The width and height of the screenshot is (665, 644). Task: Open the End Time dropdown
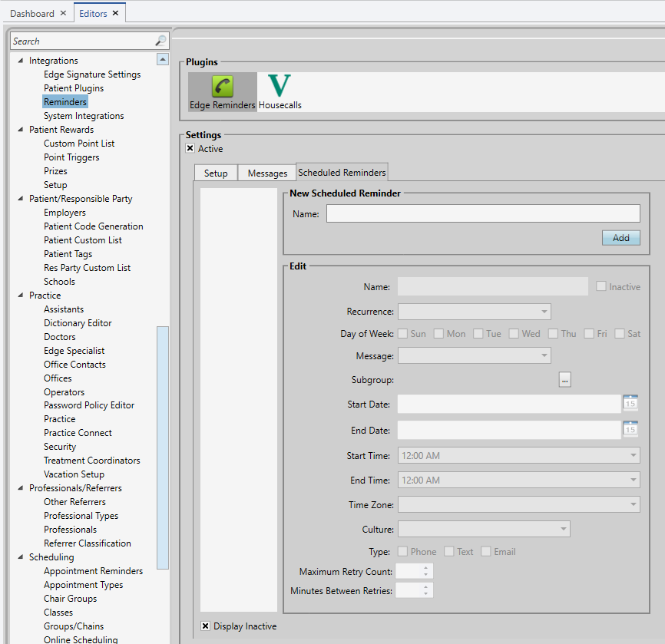point(518,480)
